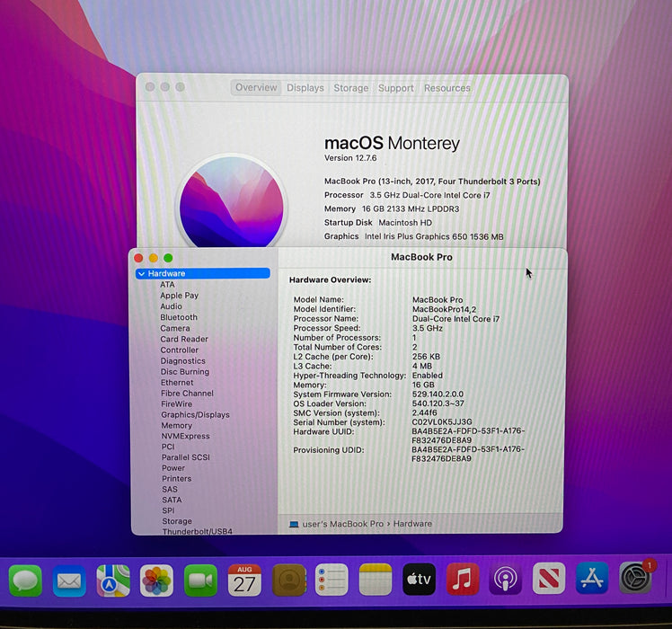This screenshot has height=629, width=672.
Task: Open Messages from the Dock
Action: click(25, 580)
